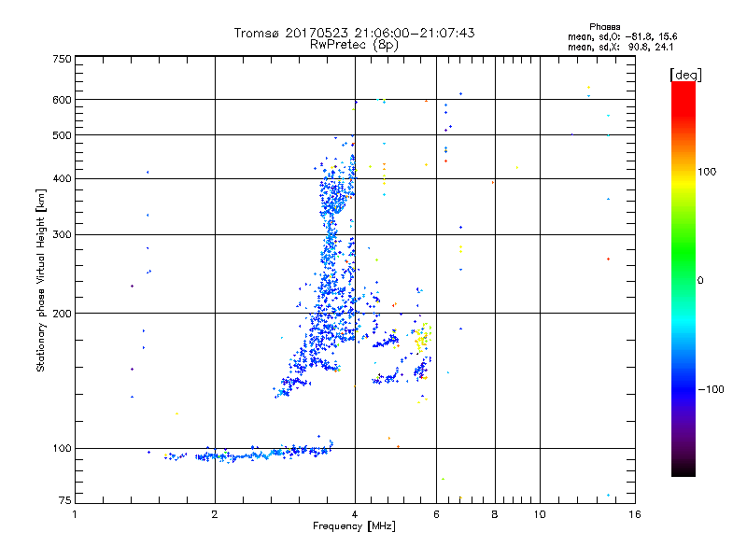Image resolution: width=747 pixels, height=560 pixels.
Task: Click the '300' tick on height axis
Action: pos(62,235)
